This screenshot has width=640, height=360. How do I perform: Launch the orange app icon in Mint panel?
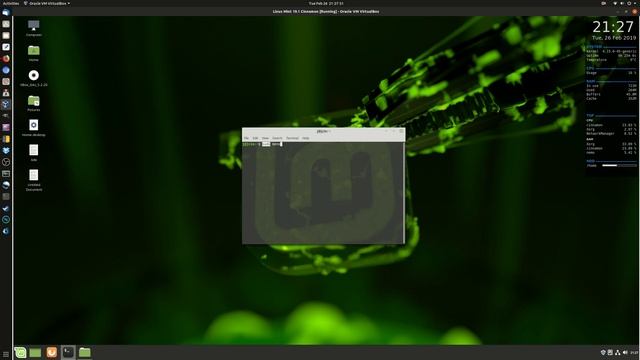point(51,352)
